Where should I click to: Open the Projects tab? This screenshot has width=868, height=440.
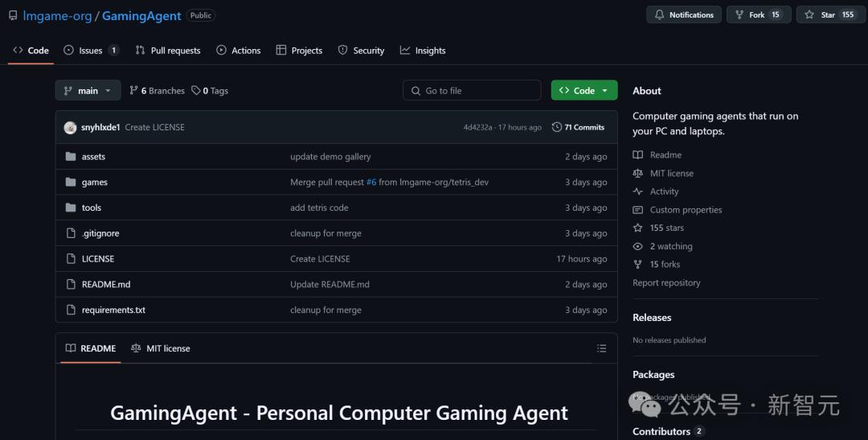(x=299, y=51)
